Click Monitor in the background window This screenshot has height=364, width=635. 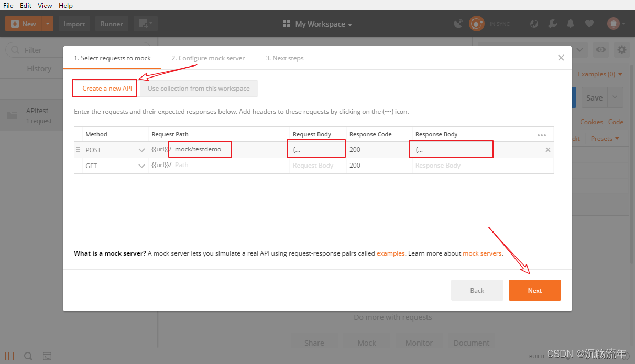[419, 343]
